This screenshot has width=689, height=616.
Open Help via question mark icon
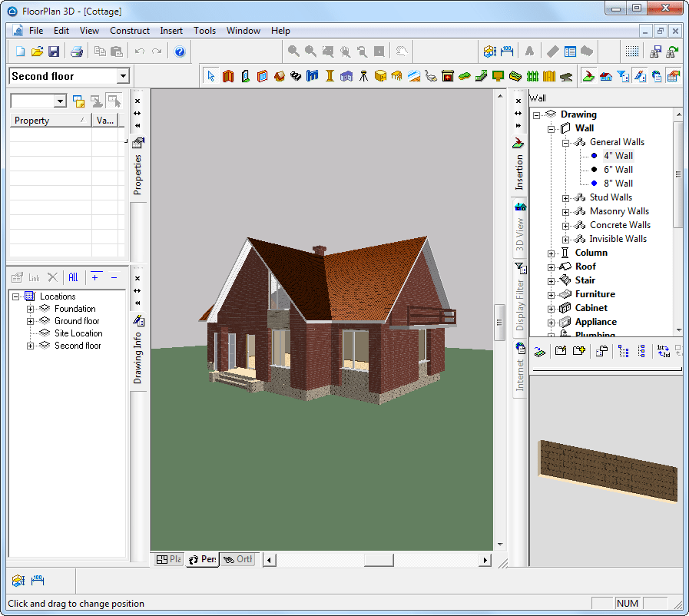[179, 51]
